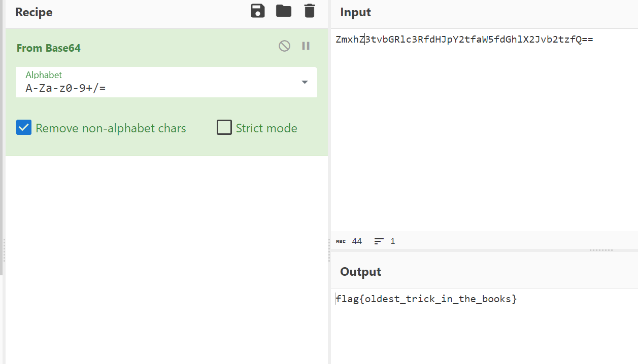Click the Recipe panel heading
Image resolution: width=638 pixels, height=364 pixels.
33,12
